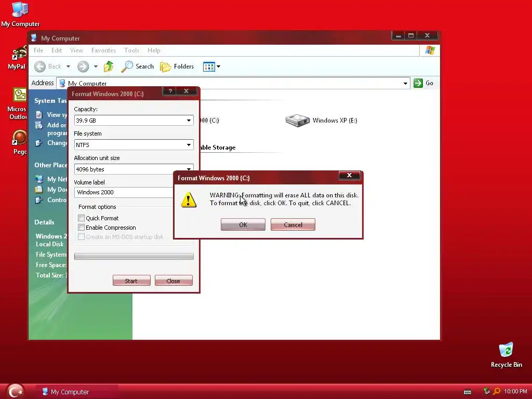Expand the Address bar dropdown arrow
The width and height of the screenshot is (532, 399).
tap(405, 83)
